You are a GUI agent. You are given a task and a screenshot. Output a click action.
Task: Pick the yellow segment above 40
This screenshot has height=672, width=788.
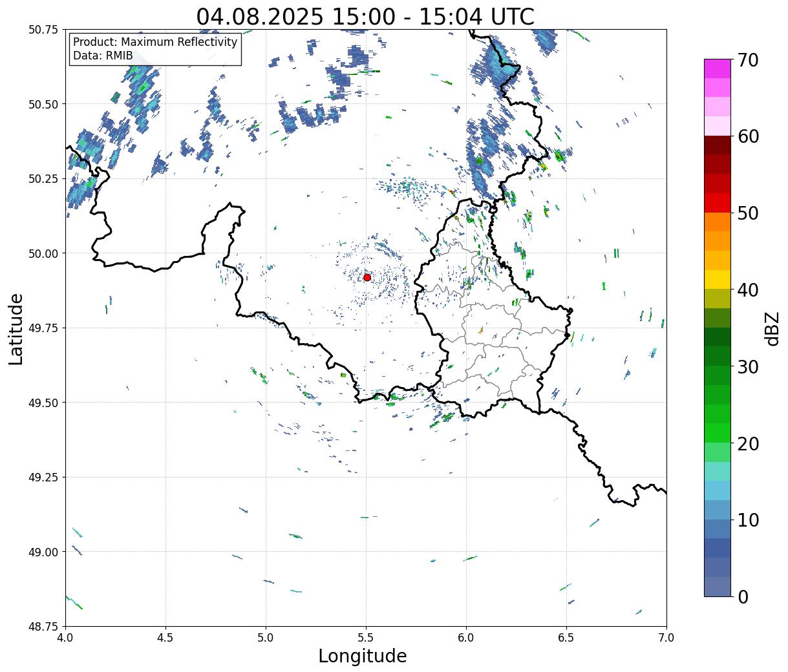(718, 280)
